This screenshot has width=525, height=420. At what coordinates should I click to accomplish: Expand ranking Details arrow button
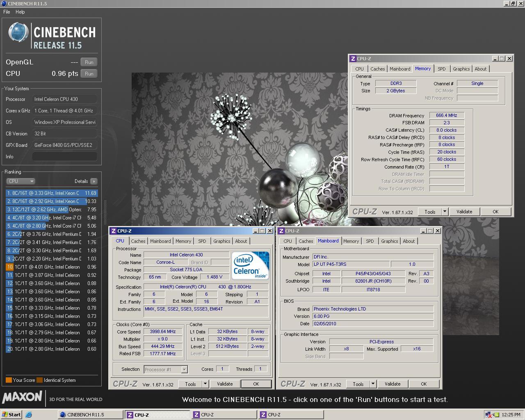[94, 181]
